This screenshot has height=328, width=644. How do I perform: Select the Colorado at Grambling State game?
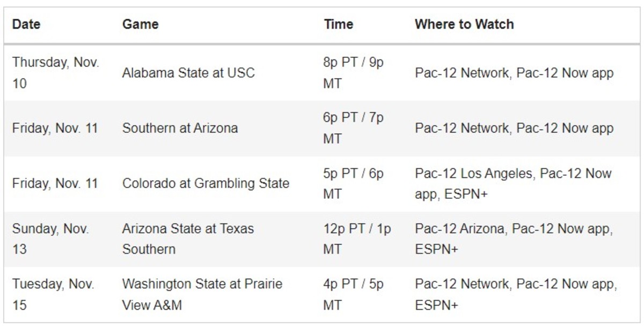click(x=206, y=183)
